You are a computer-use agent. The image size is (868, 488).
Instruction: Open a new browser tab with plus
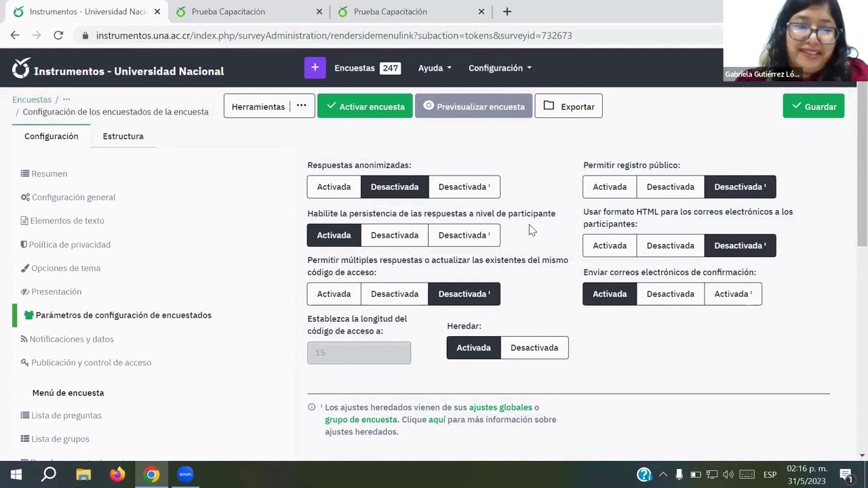pos(507,12)
